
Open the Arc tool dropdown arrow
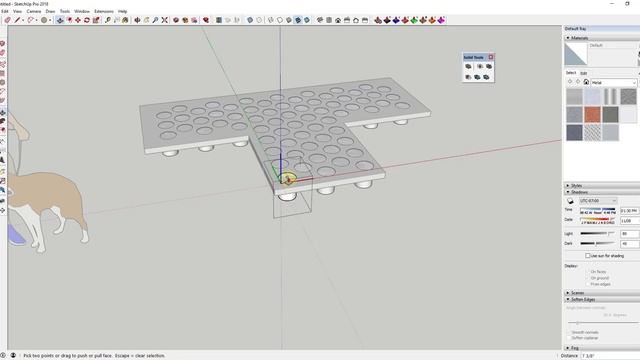tap(36, 20)
